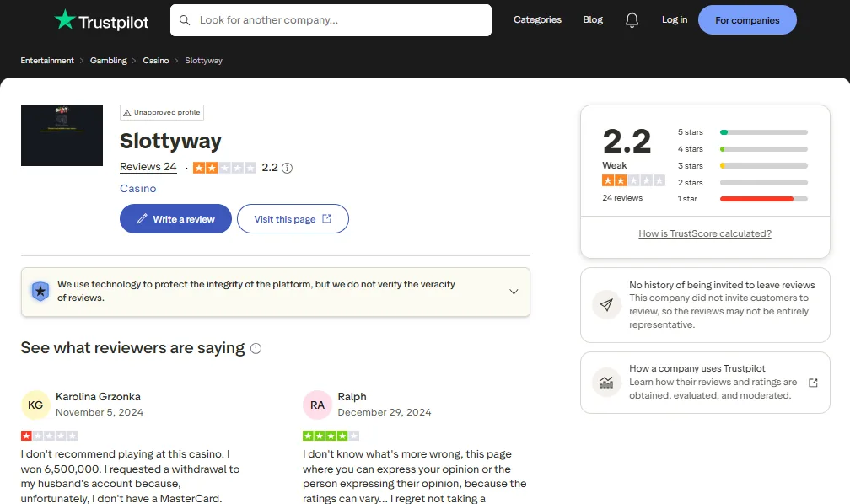Click the 1 star red rating bar
This screenshot has height=504, width=850.
pos(764,199)
